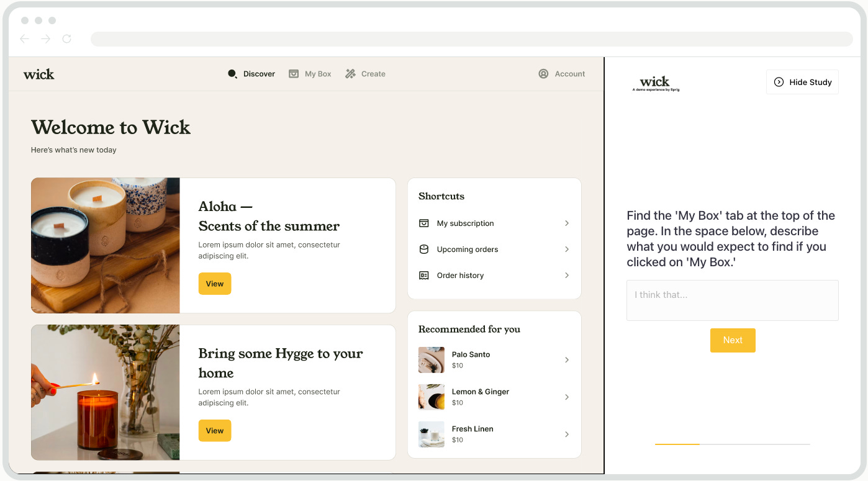
Task: Click the browser back arrow
Action: click(25, 39)
